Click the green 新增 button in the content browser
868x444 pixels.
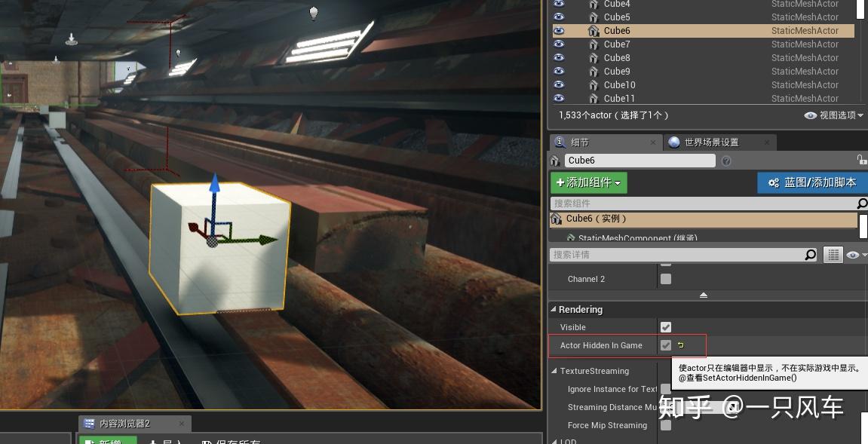click(107, 441)
